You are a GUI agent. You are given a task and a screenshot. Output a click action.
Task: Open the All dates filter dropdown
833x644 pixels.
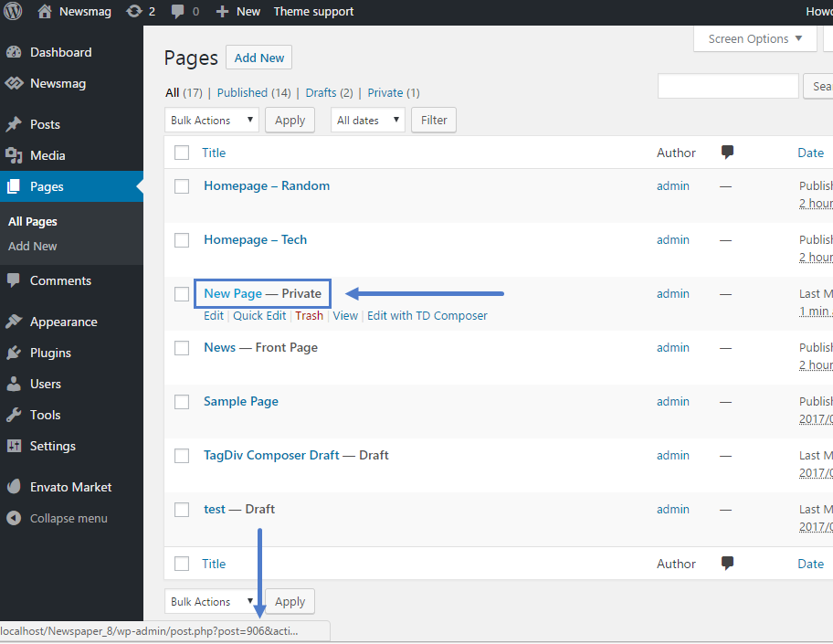(x=367, y=120)
